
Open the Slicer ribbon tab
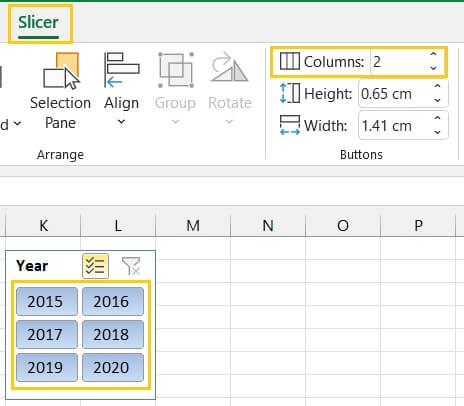tap(39, 23)
